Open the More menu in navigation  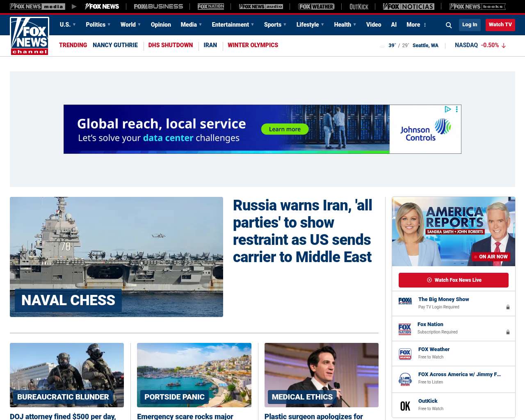click(x=416, y=25)
